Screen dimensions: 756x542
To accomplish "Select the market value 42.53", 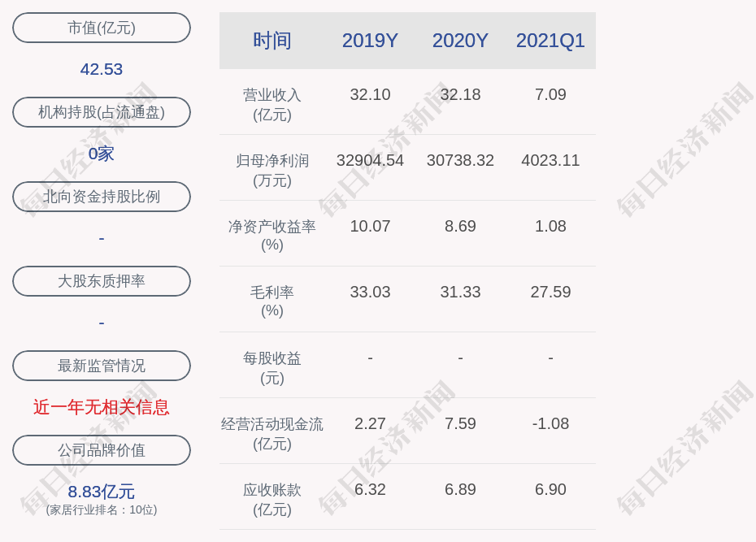I will (102, 69).
